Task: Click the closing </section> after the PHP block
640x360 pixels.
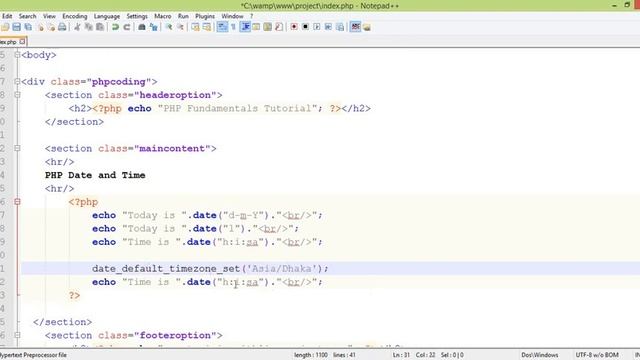Action: pyautogui.click(x=62, y=322)
